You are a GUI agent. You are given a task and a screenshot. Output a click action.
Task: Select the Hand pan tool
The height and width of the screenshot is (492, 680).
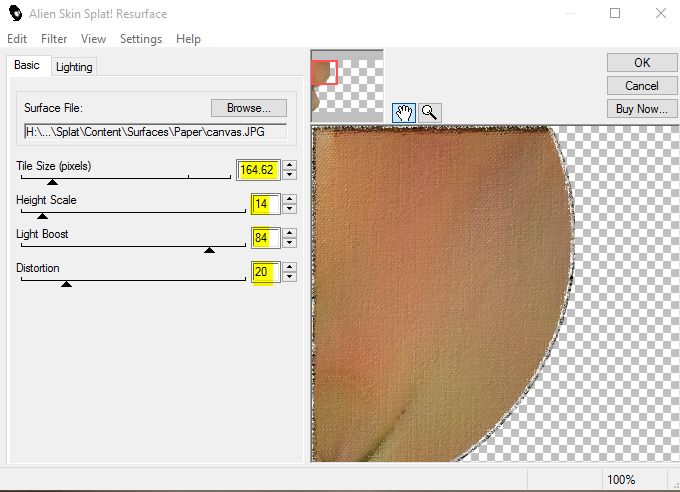404,113
